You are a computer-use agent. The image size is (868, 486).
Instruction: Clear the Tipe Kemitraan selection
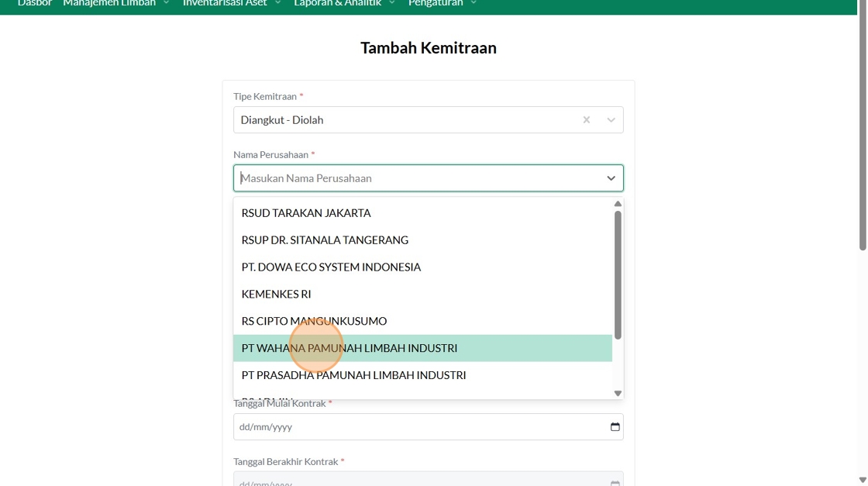[x=586, y=120]
